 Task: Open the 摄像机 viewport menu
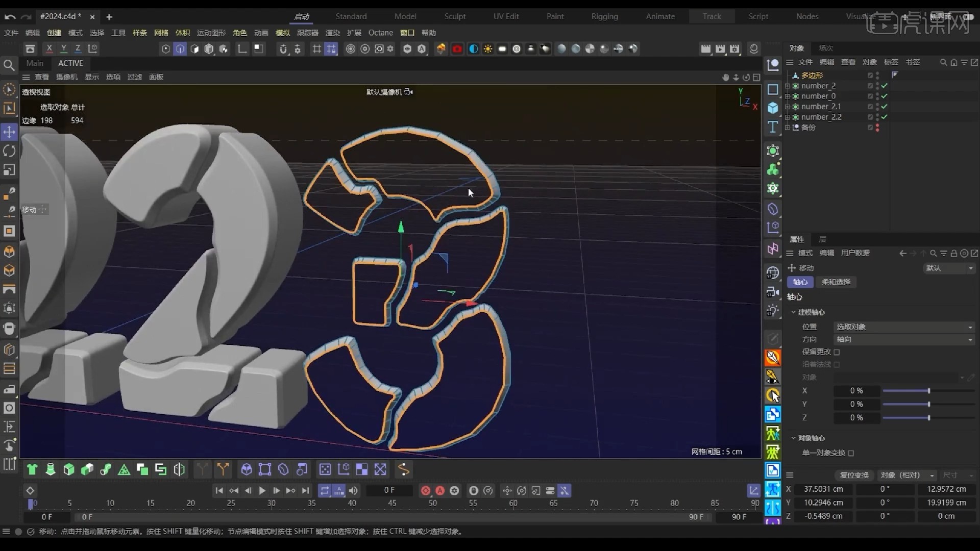(x=66, y=77)
